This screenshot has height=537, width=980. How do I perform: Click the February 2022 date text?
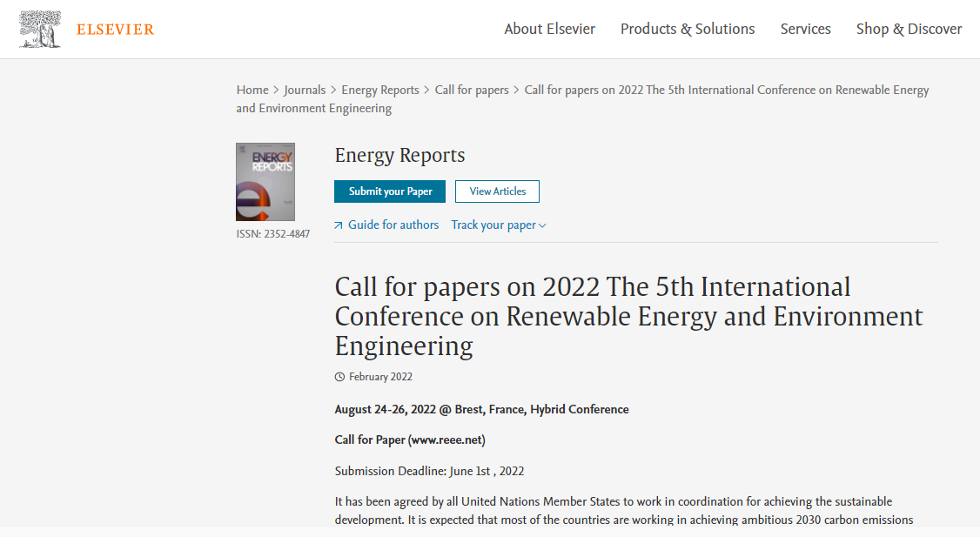coord(380,376)
